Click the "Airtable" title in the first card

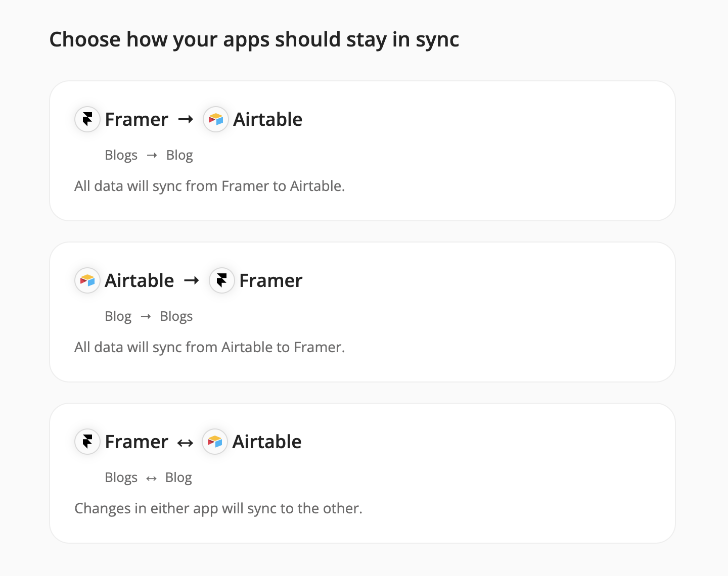(268, 120)
